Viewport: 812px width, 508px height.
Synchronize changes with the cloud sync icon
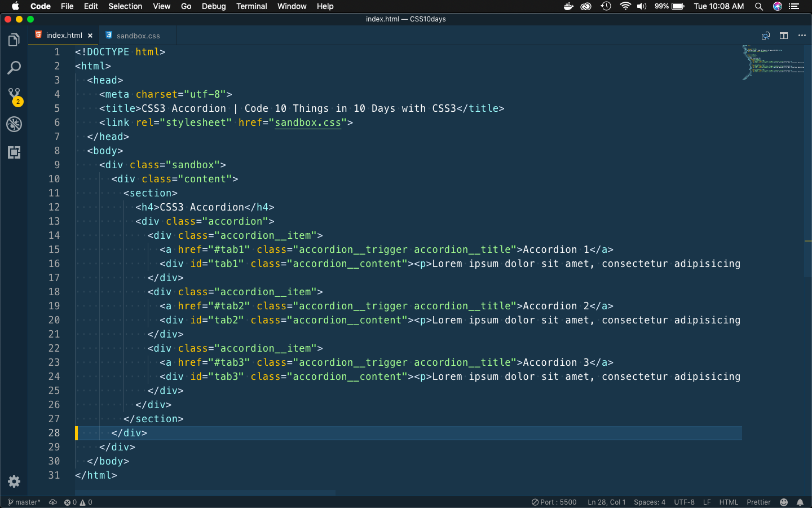point(53,502)
